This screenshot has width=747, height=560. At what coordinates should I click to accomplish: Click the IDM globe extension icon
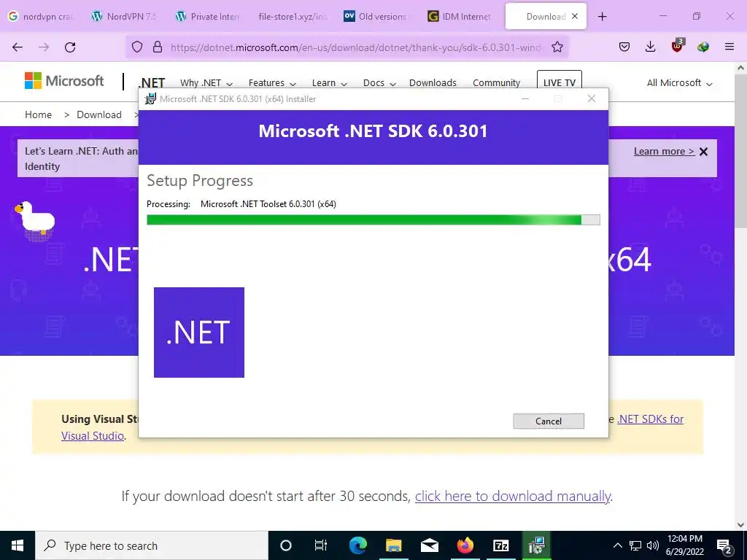pyautogui.click(x=703, y=47)
